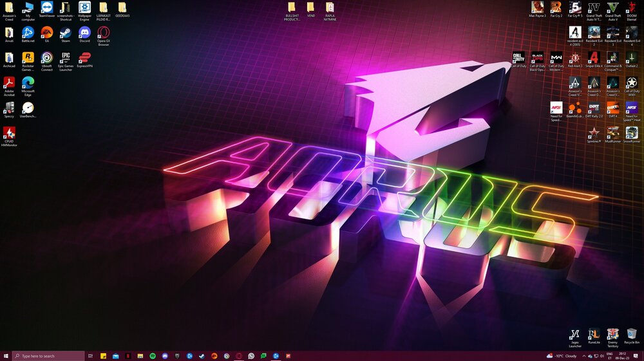
Task: Open the Sniper Elite 4 shortcut
Action: [x=594, y=59]
